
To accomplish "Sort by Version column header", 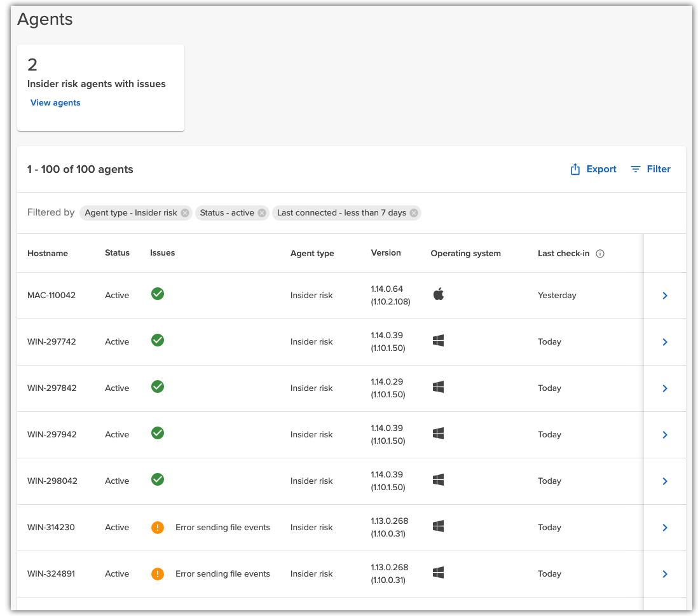I will (386, 253).
